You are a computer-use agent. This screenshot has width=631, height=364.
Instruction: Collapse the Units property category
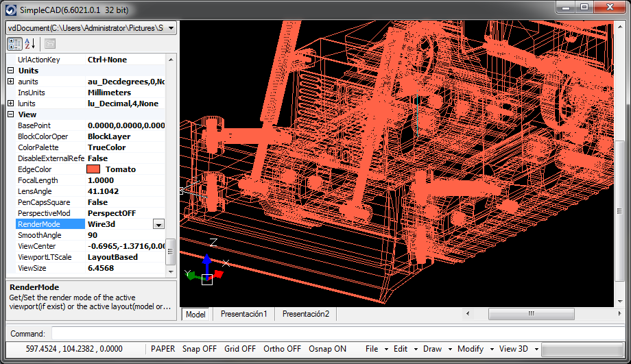coord(10,71)
